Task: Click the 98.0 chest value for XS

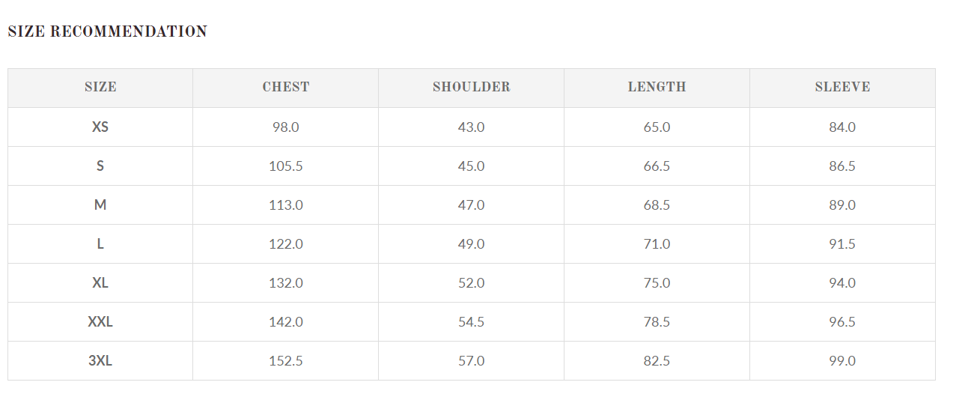Action: (286, 127)
